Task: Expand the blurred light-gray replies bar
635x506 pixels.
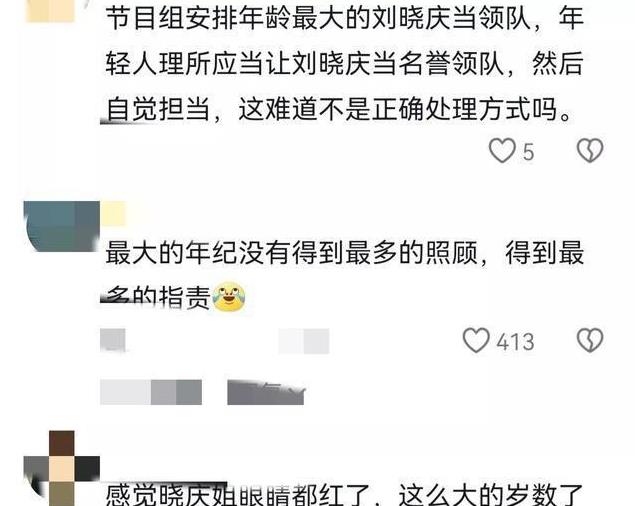Action: click(x=151, y=392)
